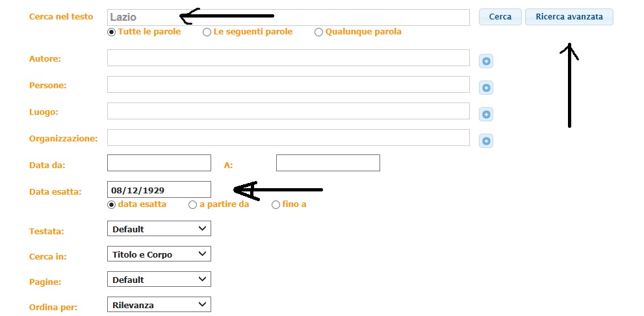The height and width of the screenshot is (316, 644).
Task: Select the 'Tutte le parole' radio option
Action: pos(112,32)
